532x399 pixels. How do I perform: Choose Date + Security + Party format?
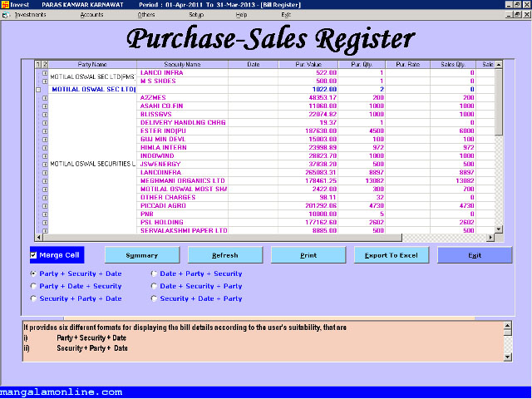(x=154, y=286)
